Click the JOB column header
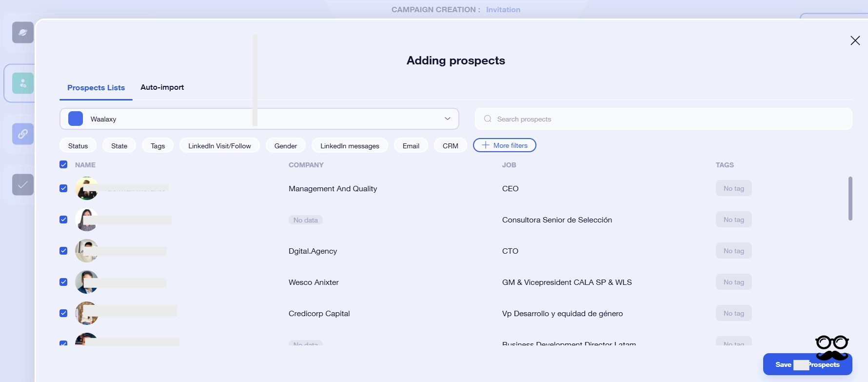 click(x=509, y=165)
